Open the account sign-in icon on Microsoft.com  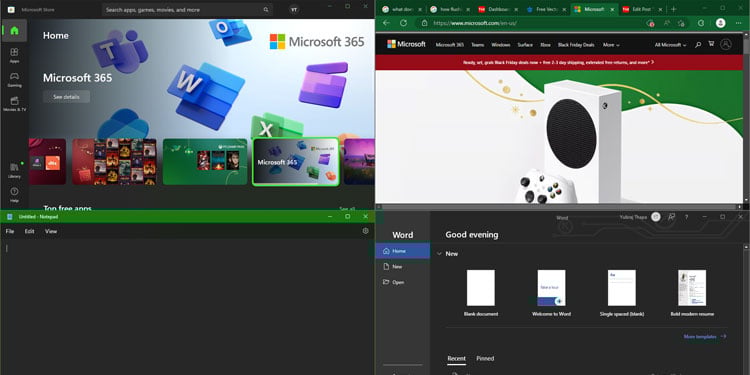click(726, 44)
